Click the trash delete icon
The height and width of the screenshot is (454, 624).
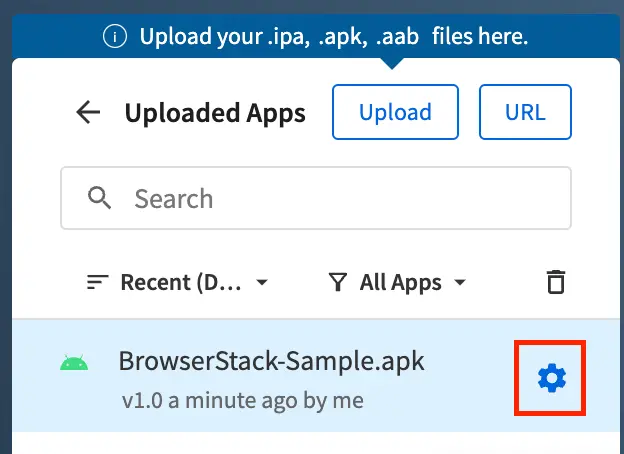[555, 282]
